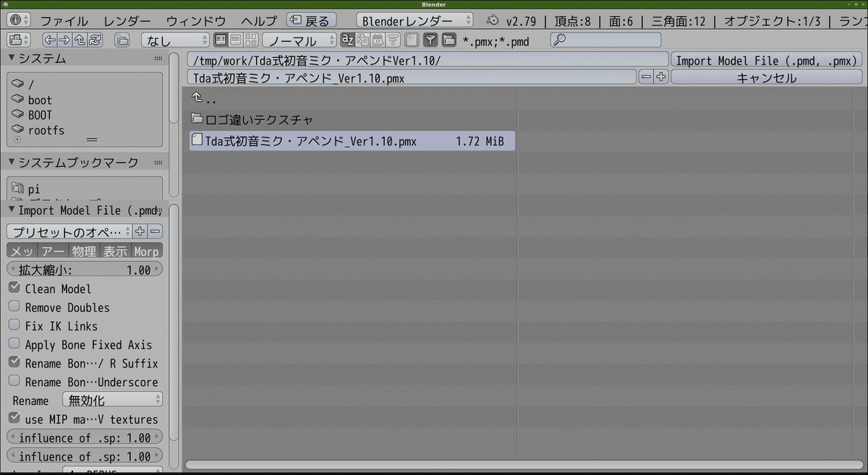This screenshot has height=475, width=868.
Task: Toggle the アー (armature) import type button
Action: [x=54, y=251]
